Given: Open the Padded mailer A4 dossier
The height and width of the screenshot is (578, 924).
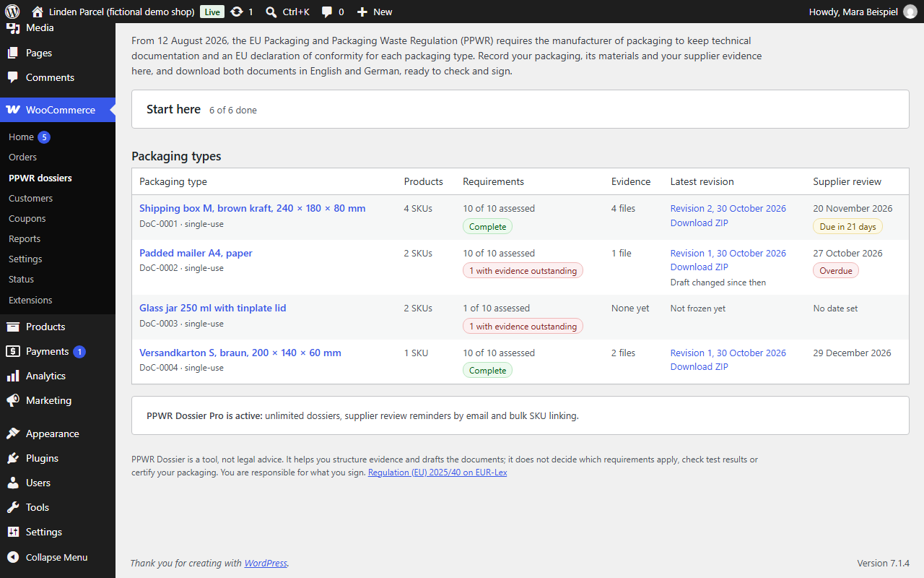Looking at the screenshot, I should pos(196,253).
